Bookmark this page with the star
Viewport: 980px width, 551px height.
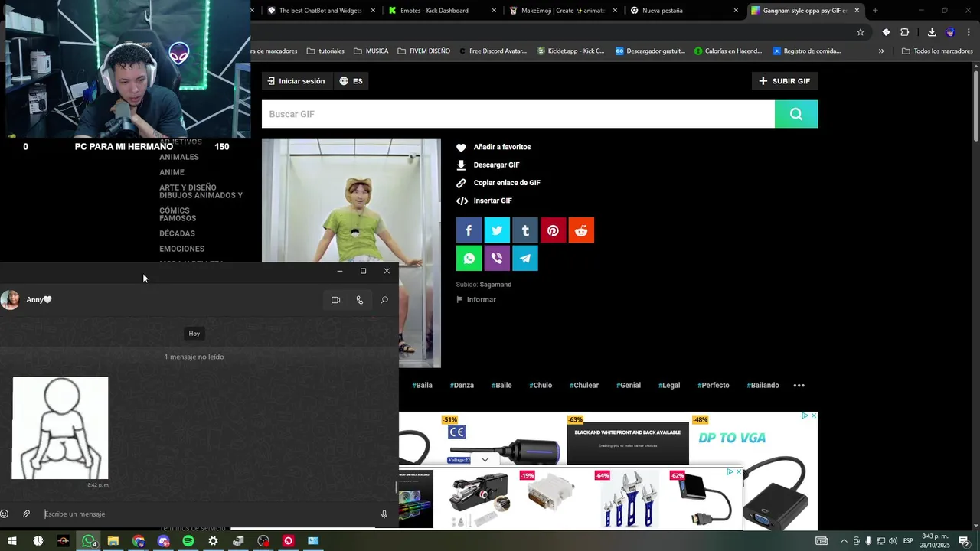click(861, 32)
